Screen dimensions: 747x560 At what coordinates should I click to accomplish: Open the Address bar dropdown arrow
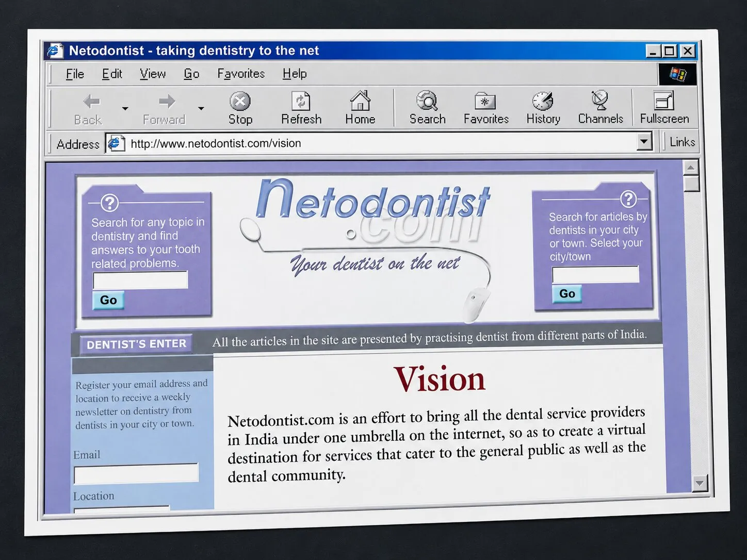[x=644, y=141]
